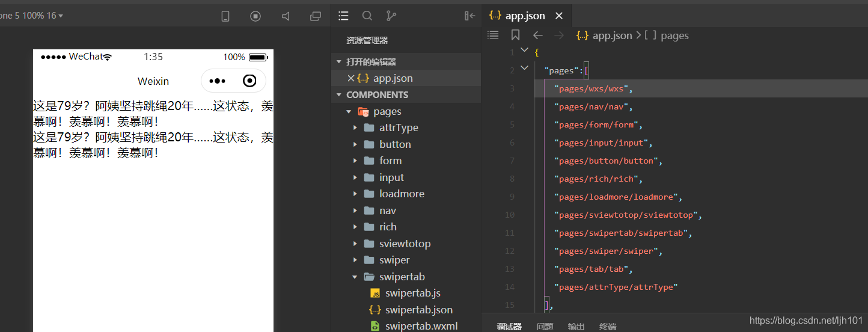The image size is (868, 332).
Task: Click the detach simulator window icon
Action: (x=316, y=16)
